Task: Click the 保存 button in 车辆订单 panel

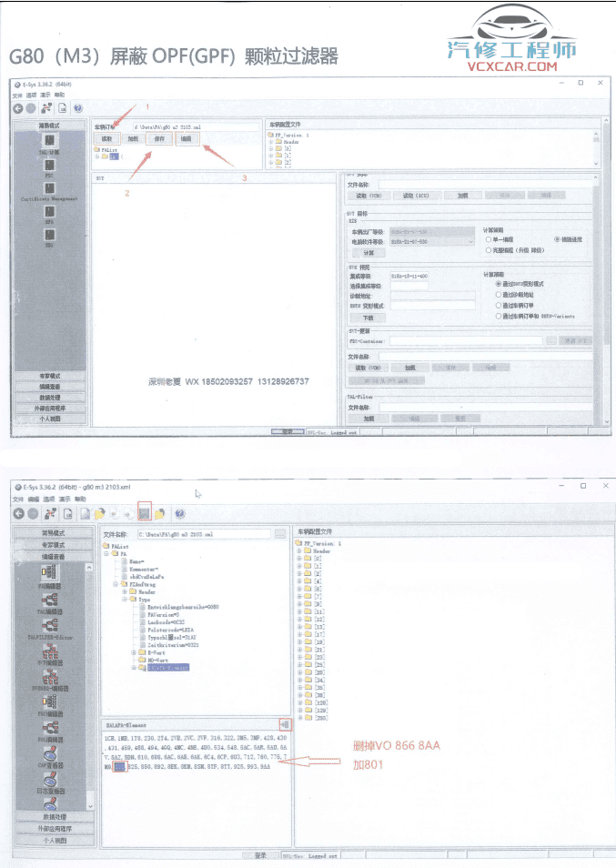Action: point(159,139)
